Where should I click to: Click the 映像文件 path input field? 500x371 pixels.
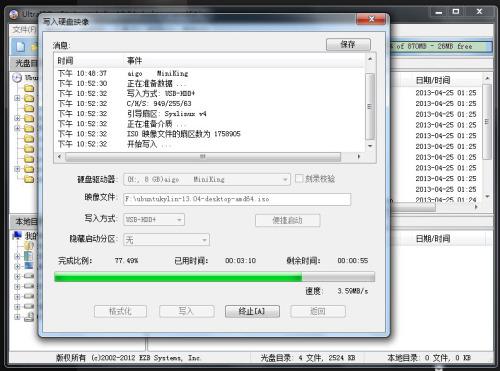tap(237, 199)
